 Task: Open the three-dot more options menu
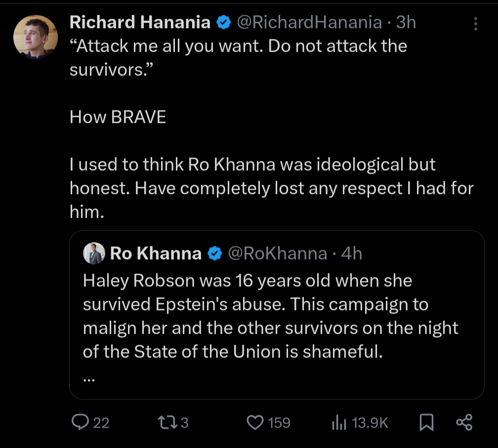click(475, 24)
